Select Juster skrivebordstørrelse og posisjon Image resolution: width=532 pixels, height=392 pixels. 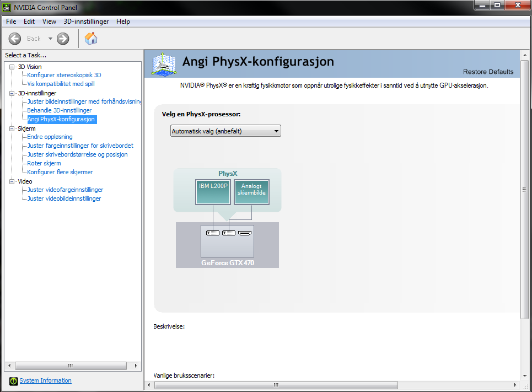click(77, 154)
